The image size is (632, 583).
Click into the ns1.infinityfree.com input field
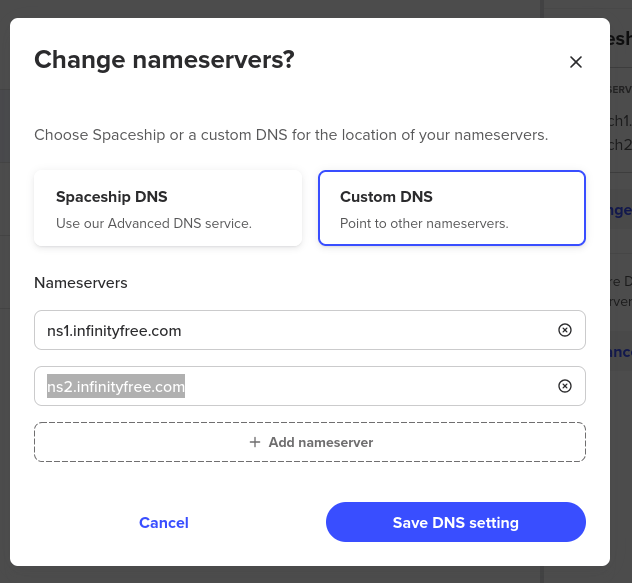click(290, 330)
